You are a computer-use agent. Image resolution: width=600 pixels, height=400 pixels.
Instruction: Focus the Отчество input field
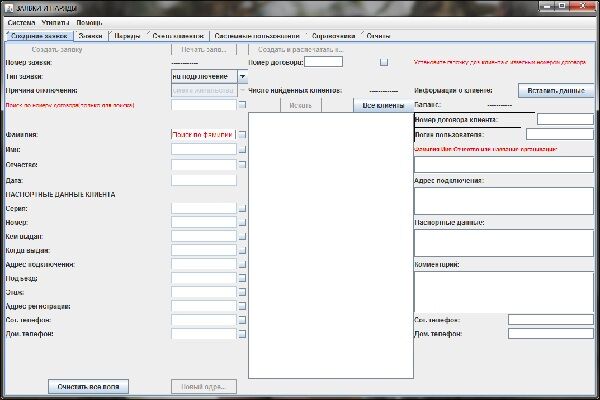(204, 165)
